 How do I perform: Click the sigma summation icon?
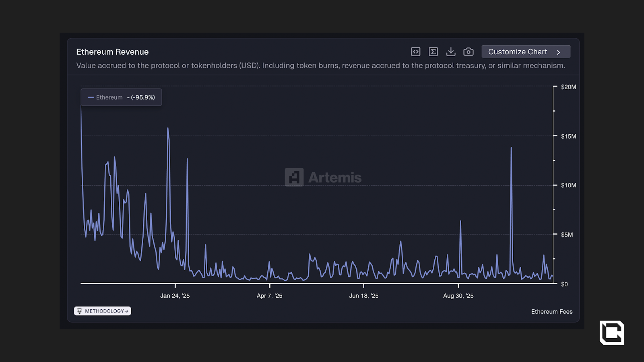coord(433,52)
